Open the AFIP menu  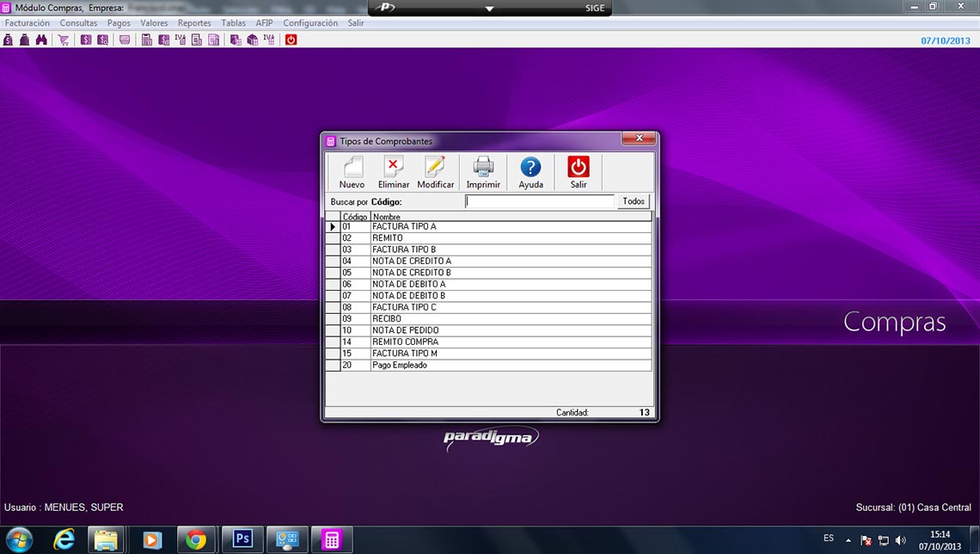264,23
